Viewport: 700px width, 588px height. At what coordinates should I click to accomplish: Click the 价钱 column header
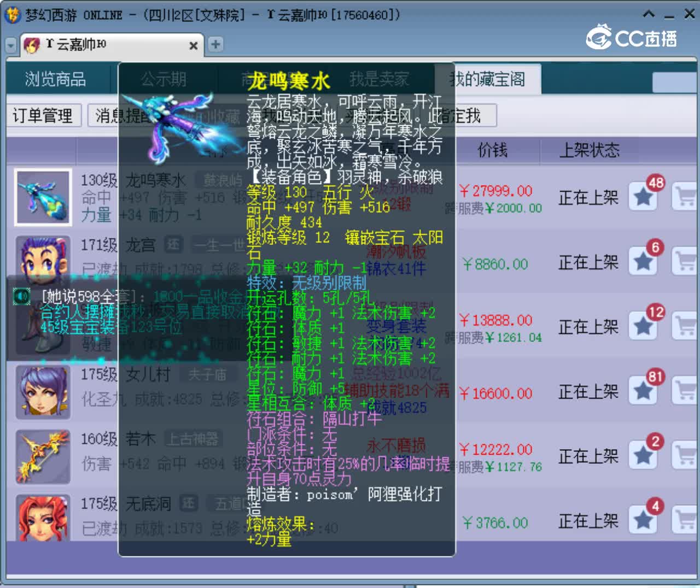point(493,150)
